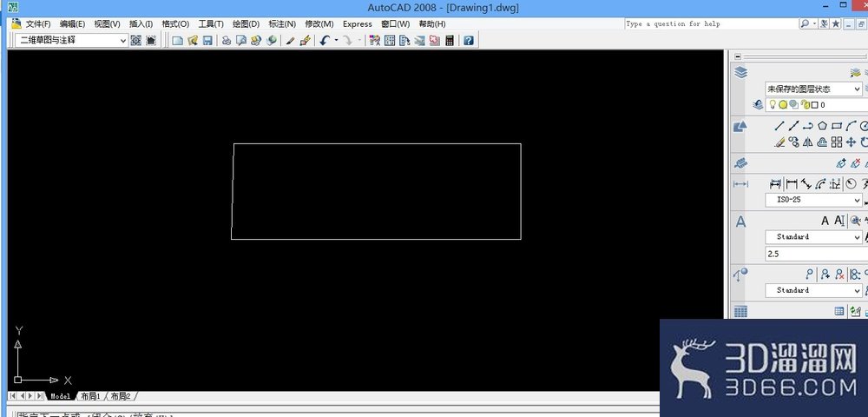Expand the Dimensions control panel icon
Screen dimensions: 868x417
740,184
